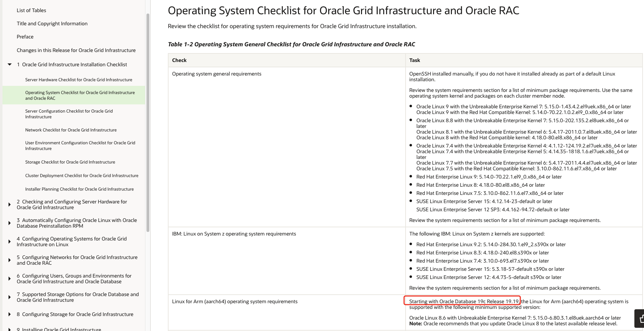
Task: Open Storage Checklist for Oracle Grid Infrastructure
Action: point(70,162)
